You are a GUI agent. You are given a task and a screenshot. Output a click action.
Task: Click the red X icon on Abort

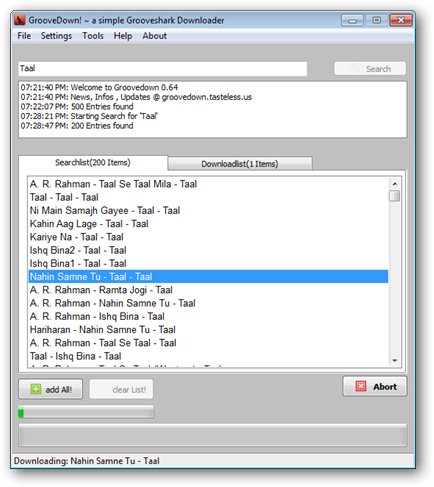pos(361,386)
